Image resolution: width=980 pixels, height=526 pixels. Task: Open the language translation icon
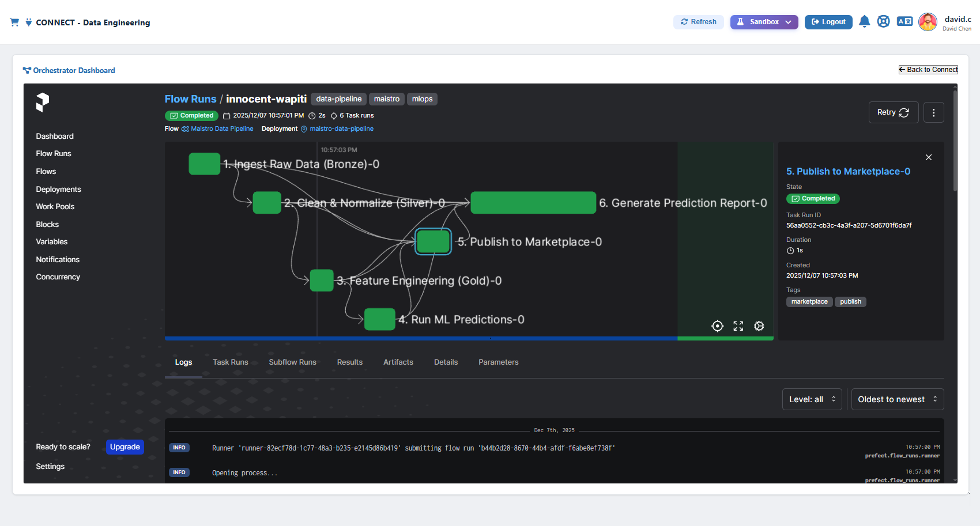904,21
